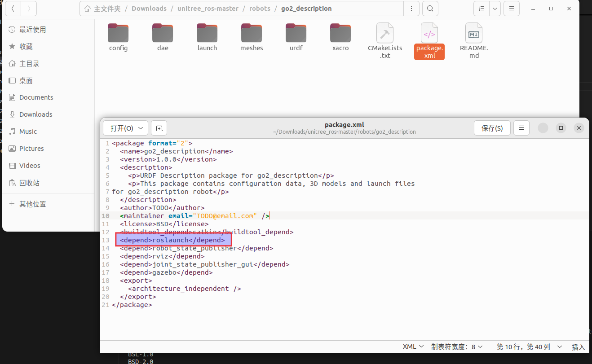Navigate to Downloads via the breadcrumb

pos(149,8)
